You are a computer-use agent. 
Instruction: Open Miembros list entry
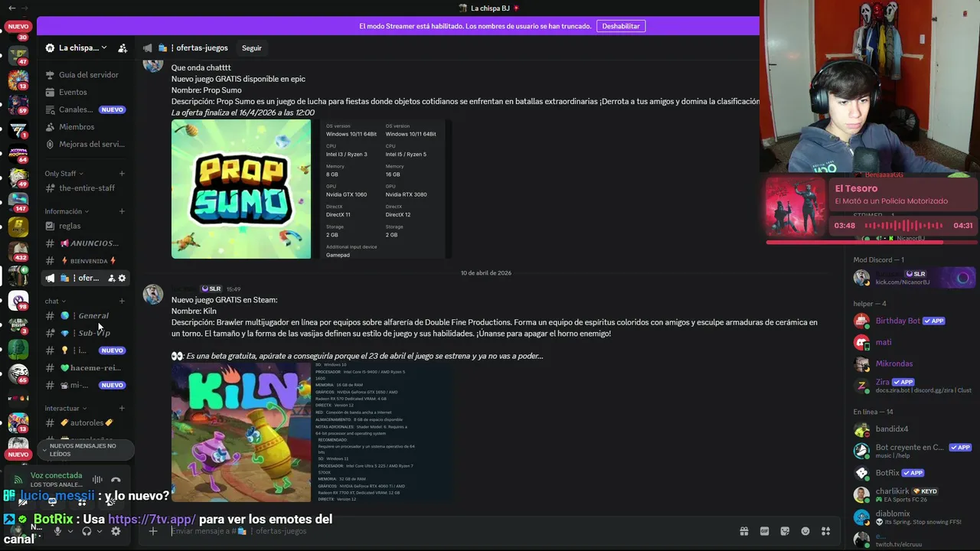coord(85,127)
